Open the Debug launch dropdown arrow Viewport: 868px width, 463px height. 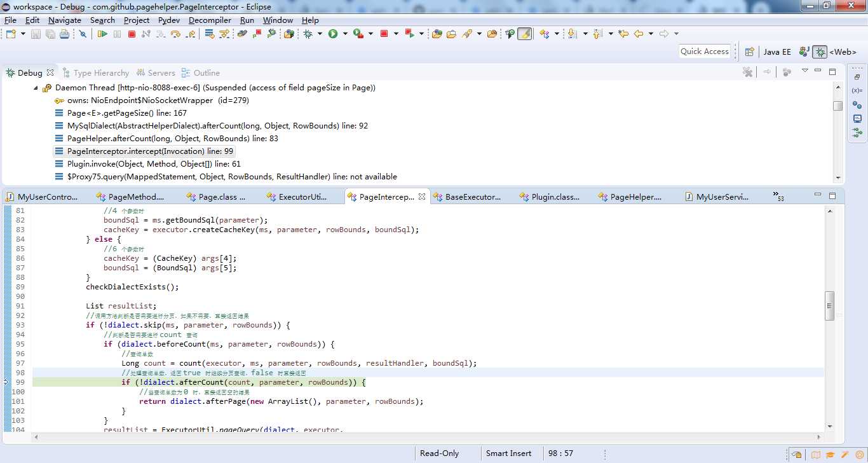(x=320, y=34)
